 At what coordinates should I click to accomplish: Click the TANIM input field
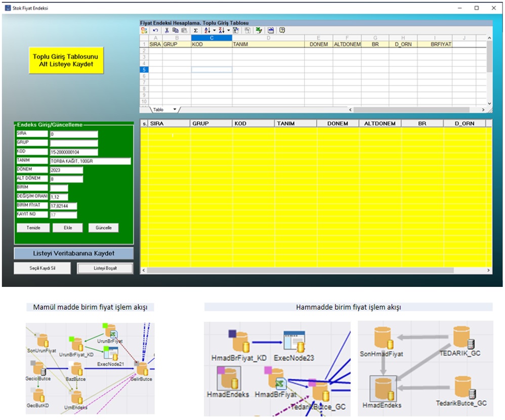pyautogui.click(x=90, y=161)
